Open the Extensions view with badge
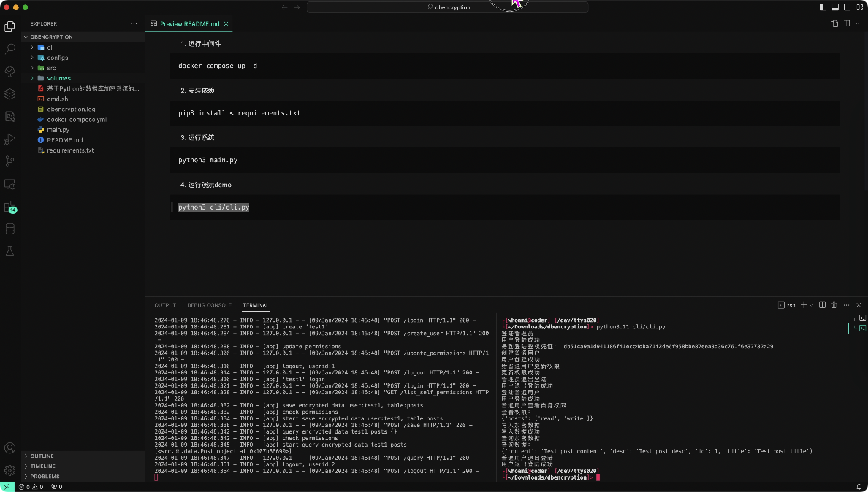 pyautogui.click(x=10, y=207)
